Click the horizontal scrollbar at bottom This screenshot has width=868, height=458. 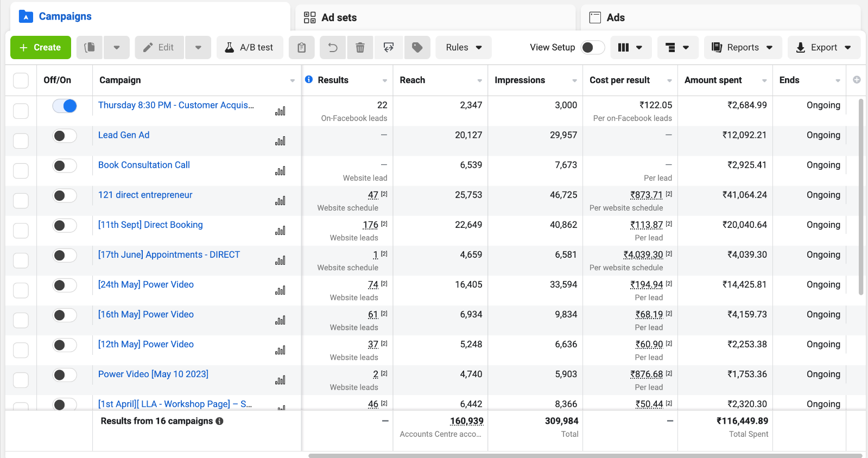click(585, 456)
